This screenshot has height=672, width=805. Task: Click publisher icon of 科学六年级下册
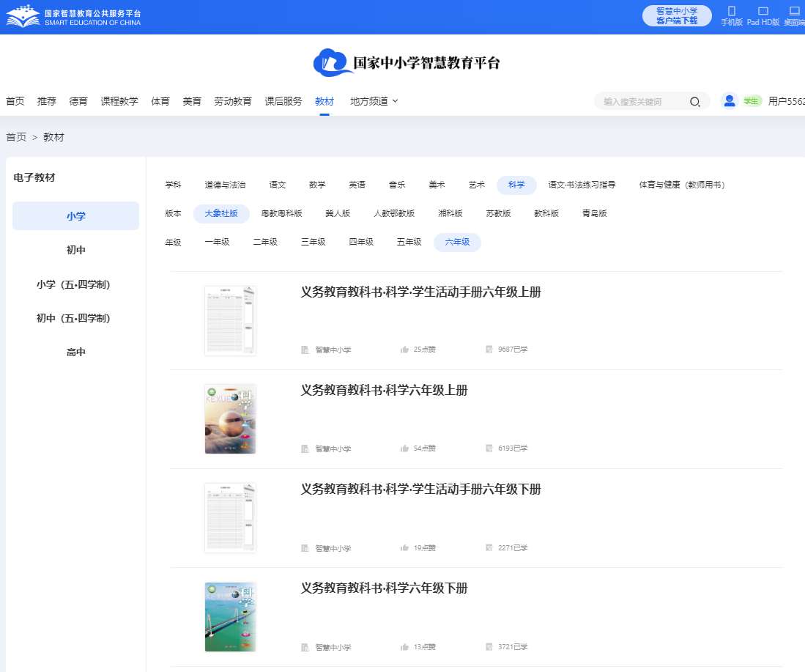(x=305, y=647)
